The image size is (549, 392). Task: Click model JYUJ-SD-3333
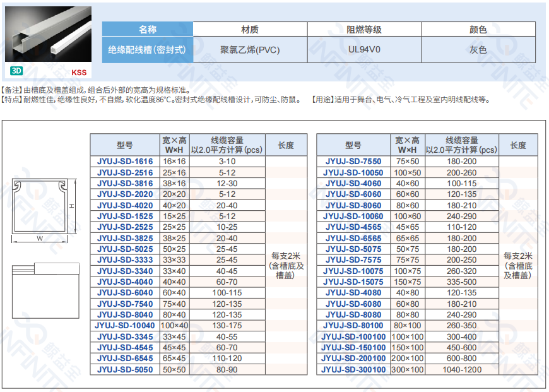tap(125, 260)
